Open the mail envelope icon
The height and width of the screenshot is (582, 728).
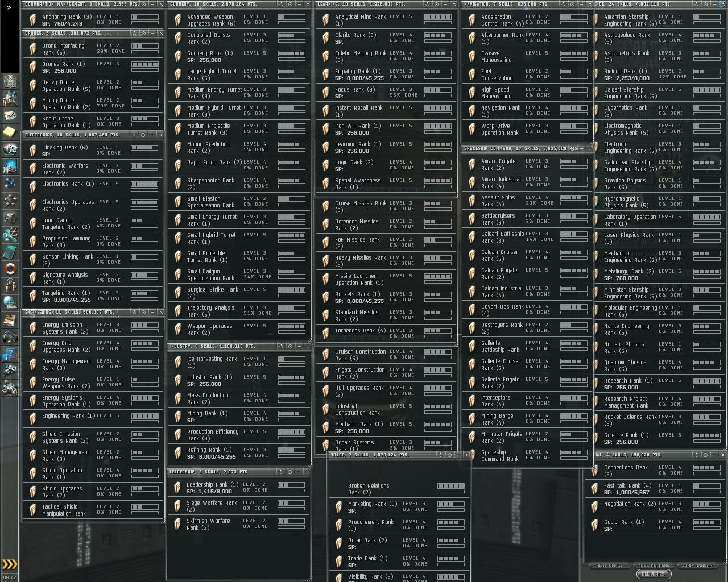pos(10,115)
